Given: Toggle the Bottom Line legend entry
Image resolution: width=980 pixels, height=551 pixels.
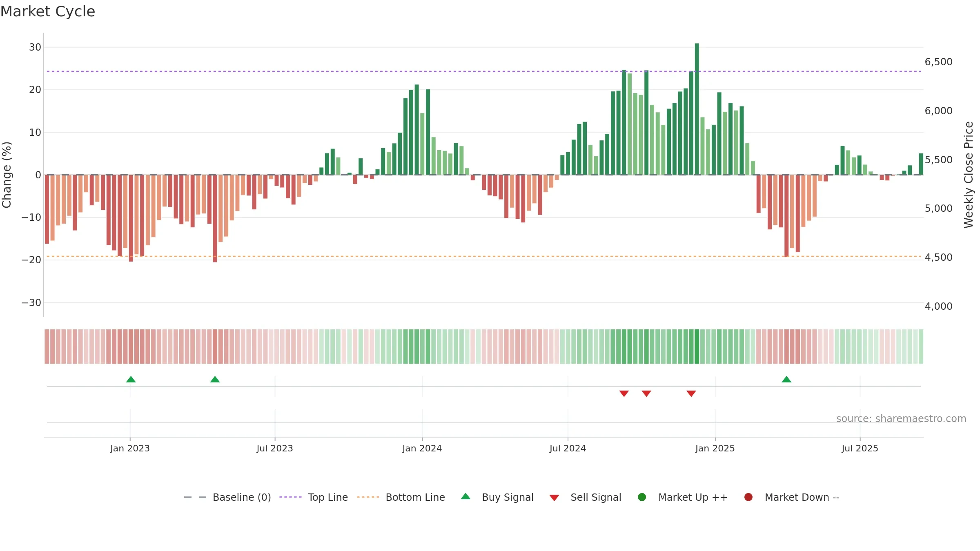Looking at the screenshot, I should pyautogui.click(x=401, y=497).
